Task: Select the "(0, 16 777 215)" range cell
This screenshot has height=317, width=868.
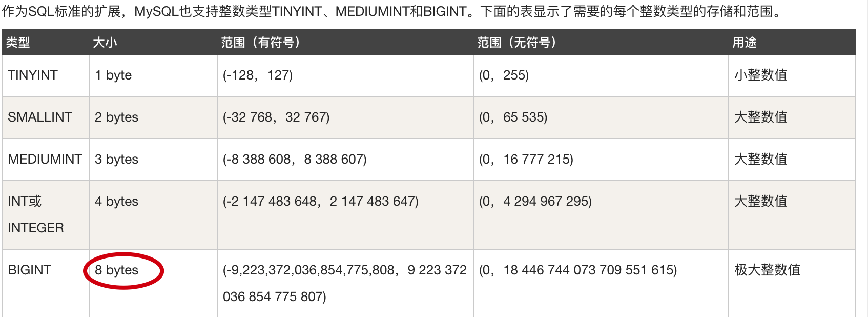Action: pos(526,160)
